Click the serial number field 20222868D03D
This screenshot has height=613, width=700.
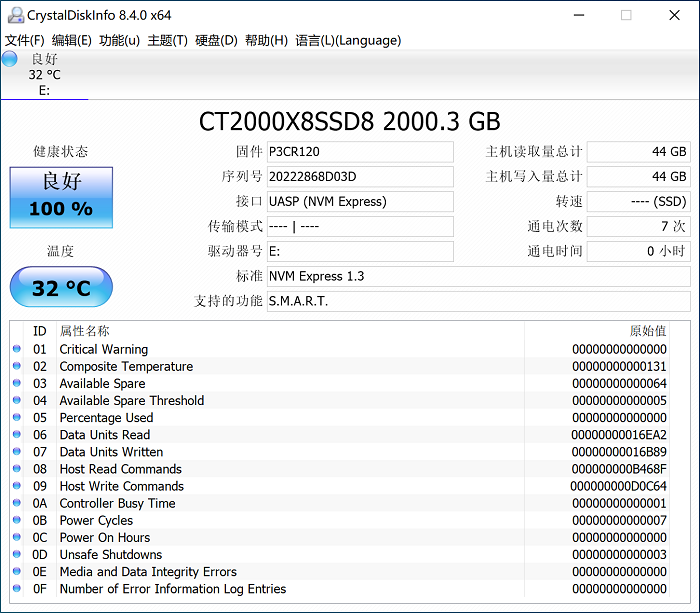pos(359,177)
